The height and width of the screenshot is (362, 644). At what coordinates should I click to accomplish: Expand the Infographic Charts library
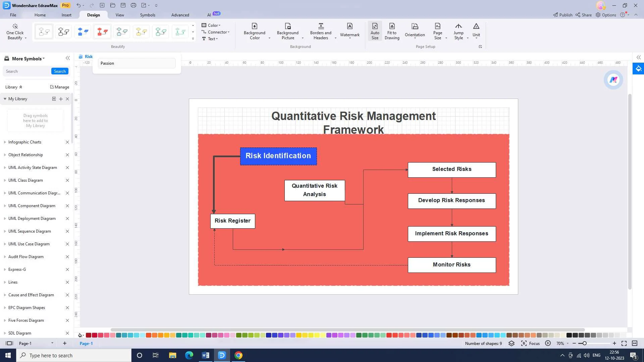(x=25, y=142)
